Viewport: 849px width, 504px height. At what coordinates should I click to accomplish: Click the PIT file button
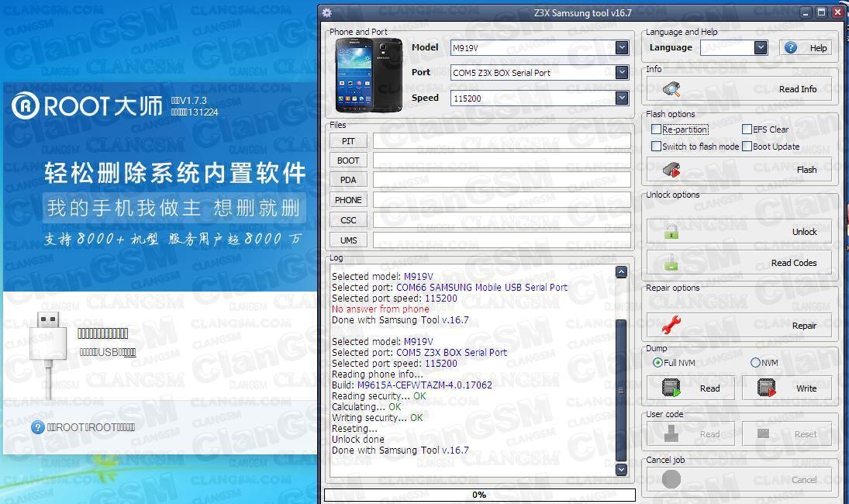[348, 141]
